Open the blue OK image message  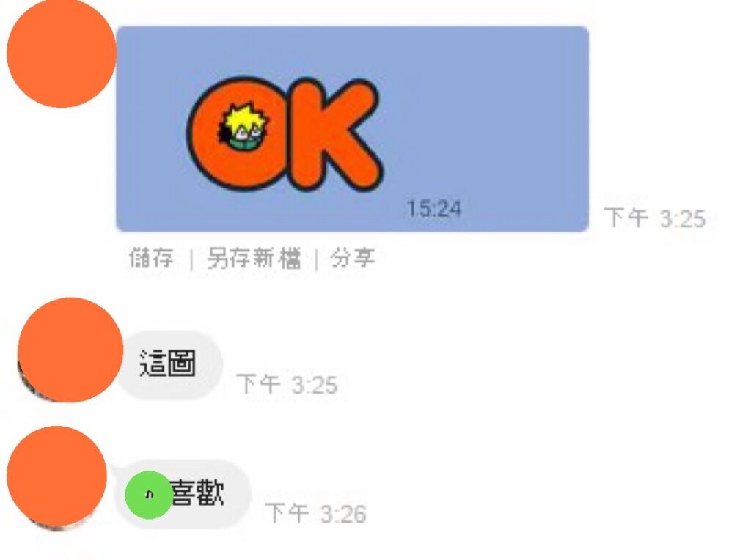coord(353,129)
